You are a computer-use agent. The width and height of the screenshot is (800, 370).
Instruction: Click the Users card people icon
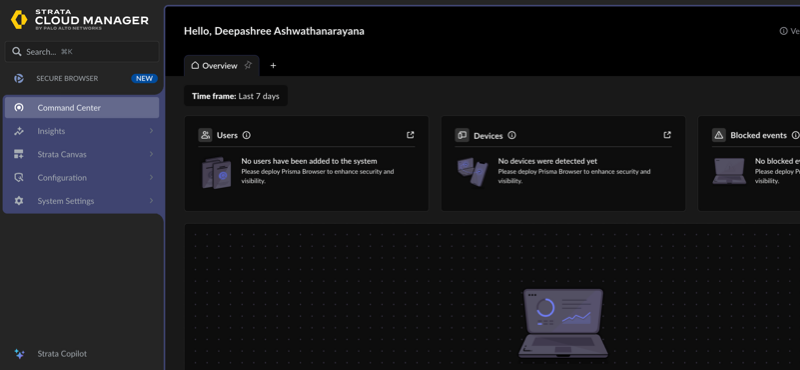pyautogui.click(x=205, y=135)
